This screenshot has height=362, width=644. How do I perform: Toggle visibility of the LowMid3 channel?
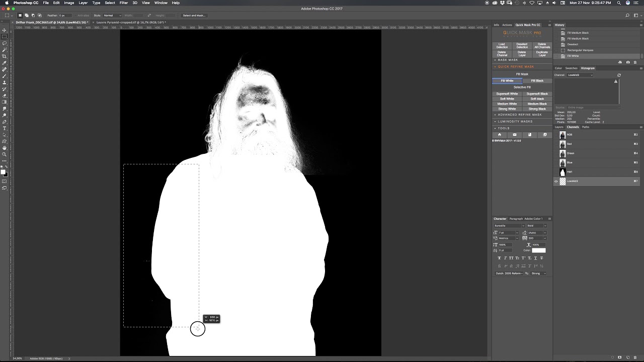(556, 181)
